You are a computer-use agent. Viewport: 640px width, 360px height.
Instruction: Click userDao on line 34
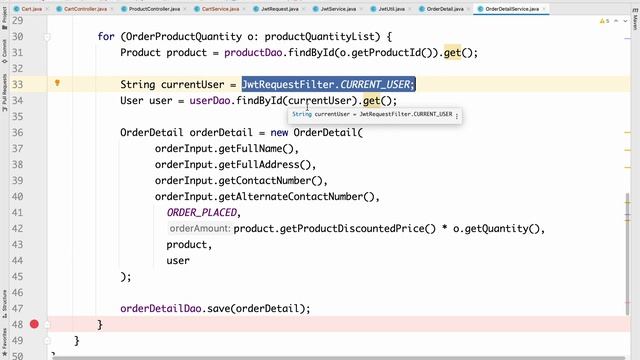(x=210, y=101)
